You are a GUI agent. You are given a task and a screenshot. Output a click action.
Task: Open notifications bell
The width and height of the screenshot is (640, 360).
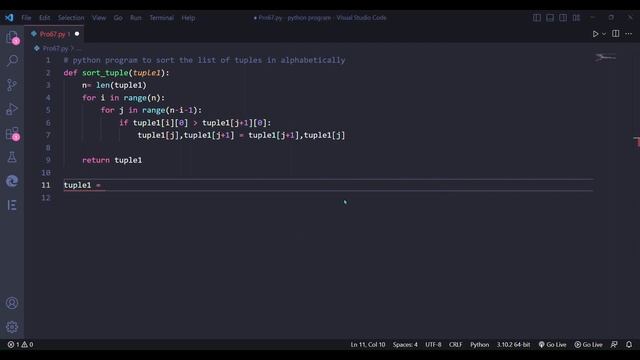tap(629, 344)
